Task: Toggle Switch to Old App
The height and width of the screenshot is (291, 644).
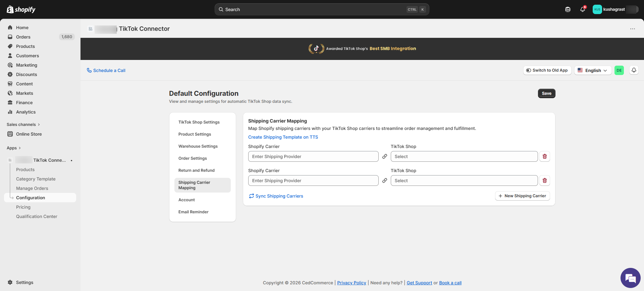Action: [547, 70]
